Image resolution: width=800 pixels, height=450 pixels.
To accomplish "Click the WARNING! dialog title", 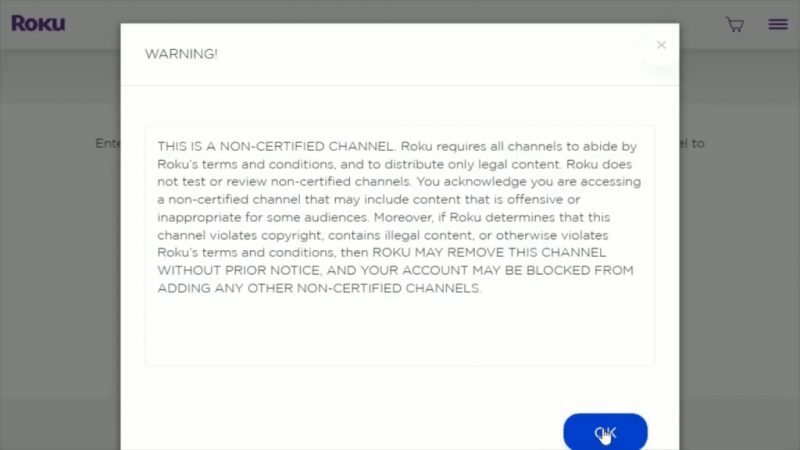I will click(181, 54).
